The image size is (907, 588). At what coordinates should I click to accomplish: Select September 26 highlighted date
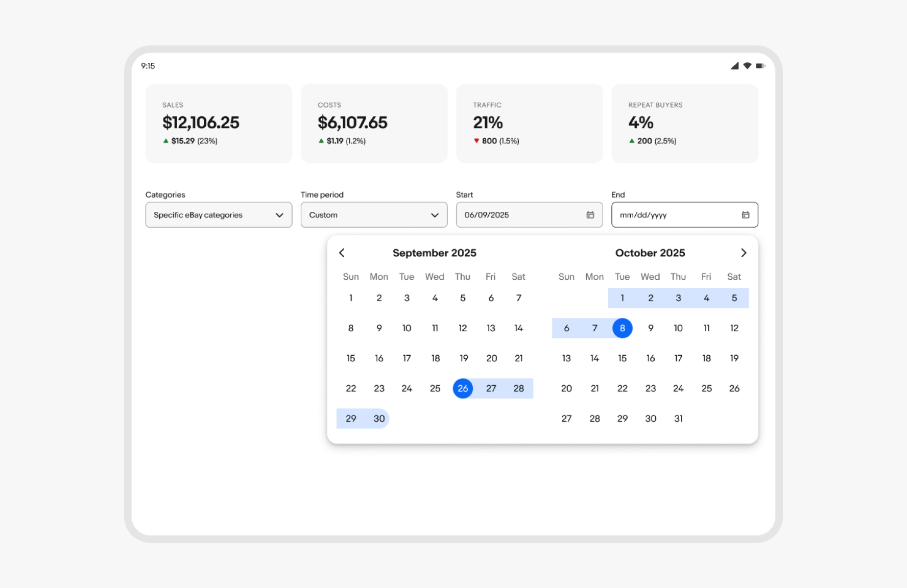(x=463, y=388)
